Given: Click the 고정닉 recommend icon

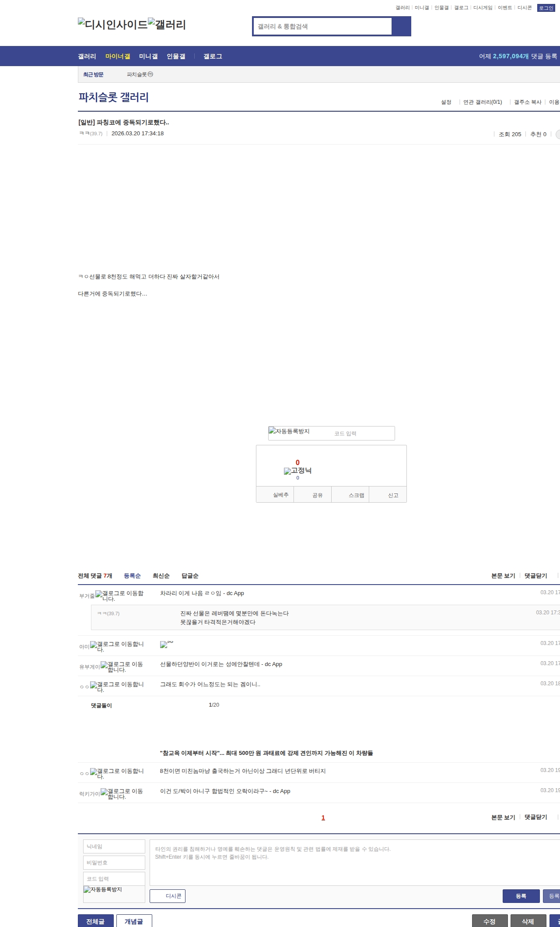Looking at the screenshot, I should click(x=297, y=471).
